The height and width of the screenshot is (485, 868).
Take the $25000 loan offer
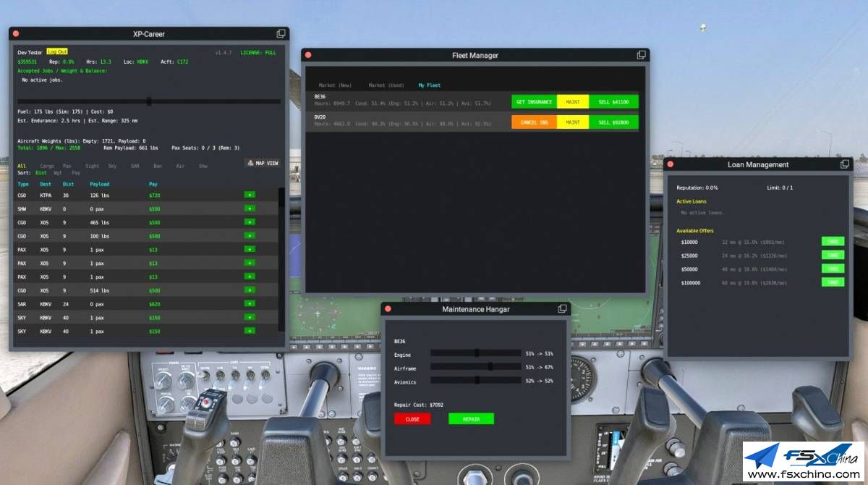pos(833,255)
